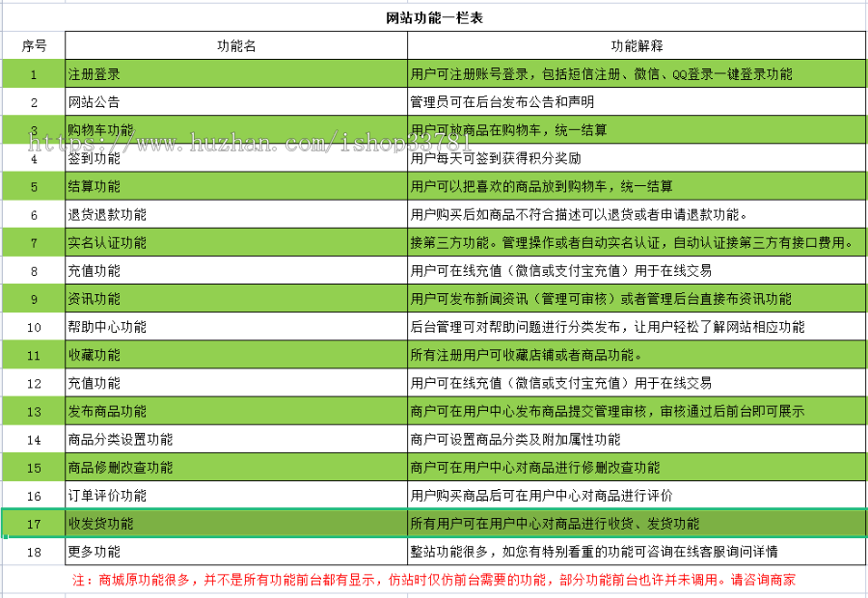
Task: Select the cell 购物车功能
Action: [236, 130]
